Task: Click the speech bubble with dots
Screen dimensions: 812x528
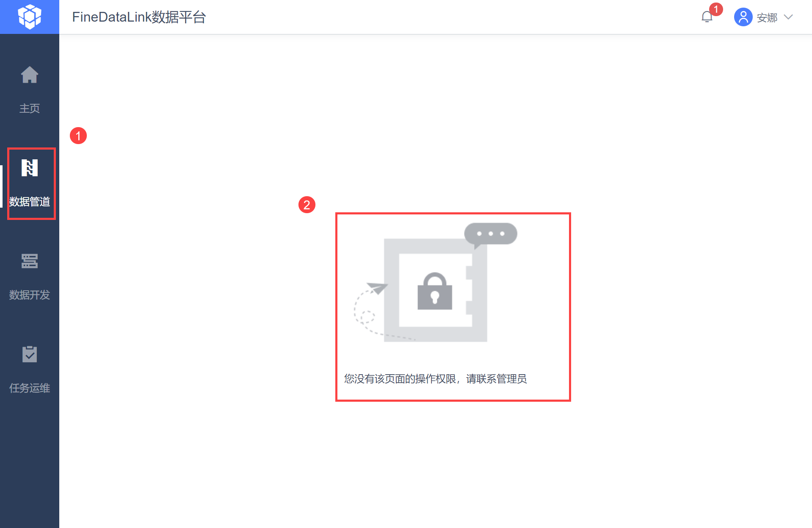Action: (491, 235)
